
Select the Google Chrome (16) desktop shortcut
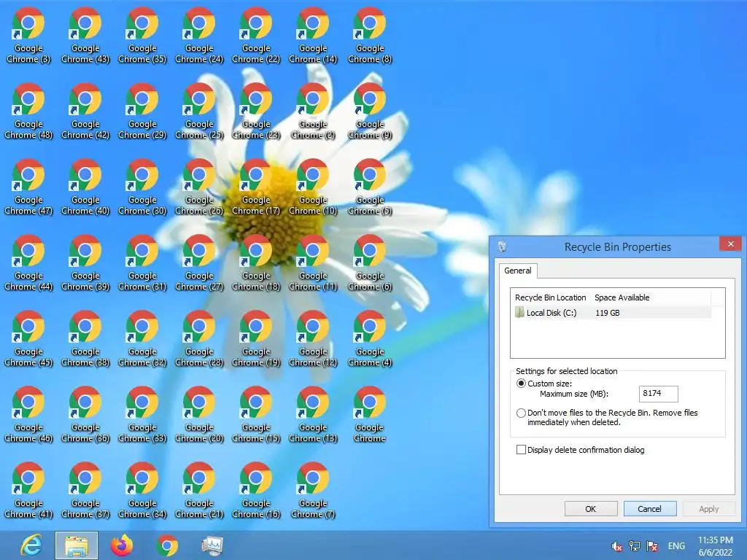(256, 490)
